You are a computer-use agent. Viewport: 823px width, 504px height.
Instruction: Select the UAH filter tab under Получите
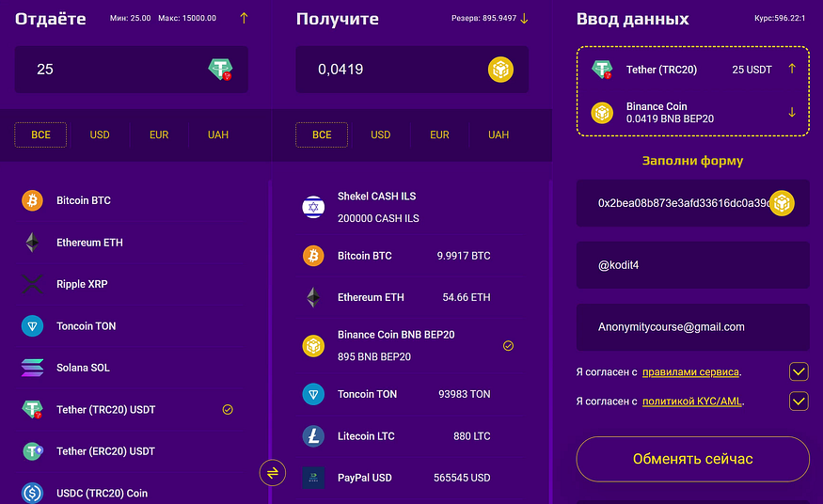pyautogui.click(x=499, y=134)
